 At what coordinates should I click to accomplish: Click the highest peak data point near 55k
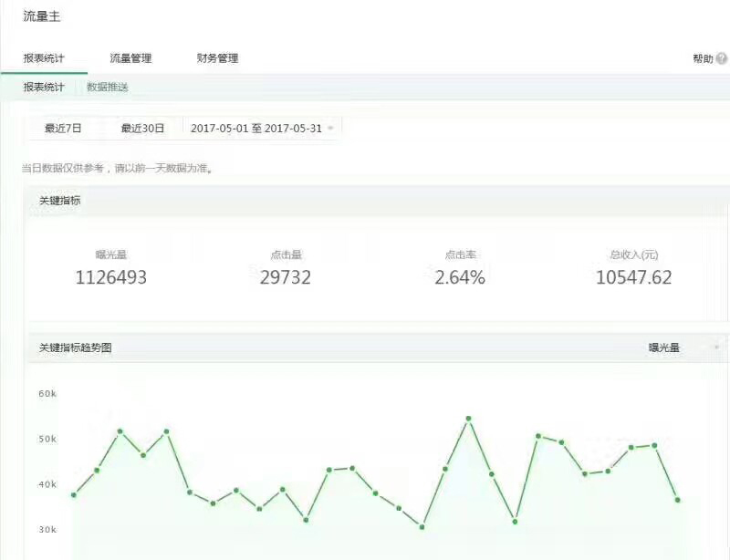point(466,417)
